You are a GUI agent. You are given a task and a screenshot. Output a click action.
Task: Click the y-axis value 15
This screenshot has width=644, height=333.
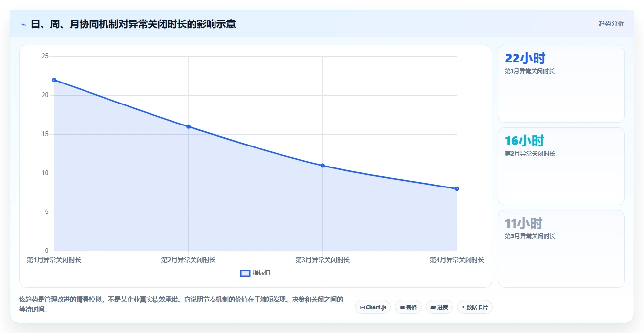pos(45,134)
